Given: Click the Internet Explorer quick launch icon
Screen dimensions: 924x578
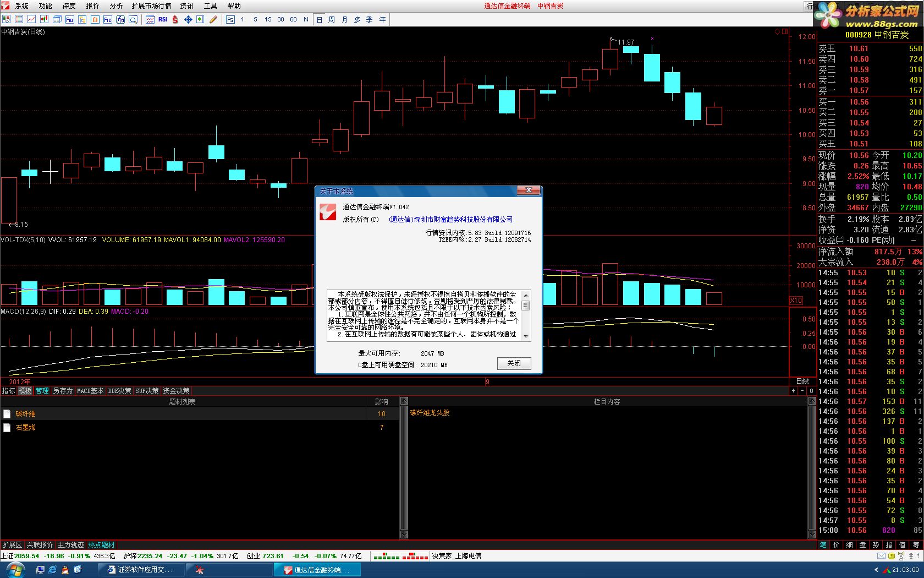Looking at the screenshot, I should point(52,570).
